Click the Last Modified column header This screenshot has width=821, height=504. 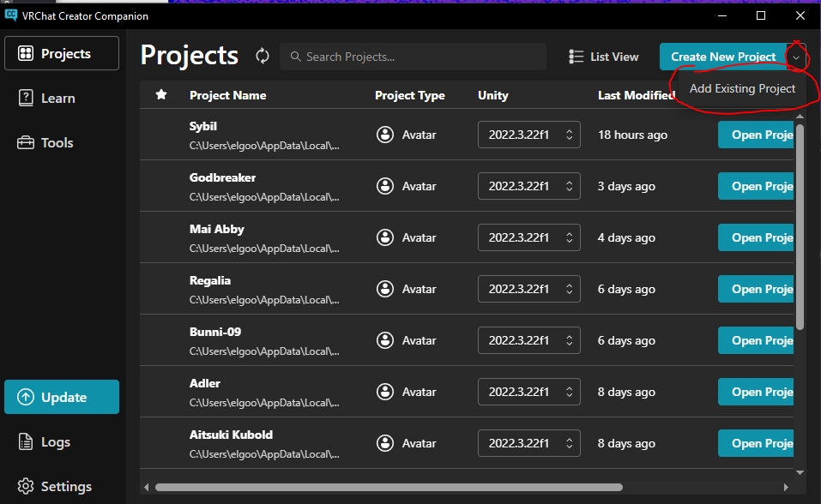tap(637, 95)
